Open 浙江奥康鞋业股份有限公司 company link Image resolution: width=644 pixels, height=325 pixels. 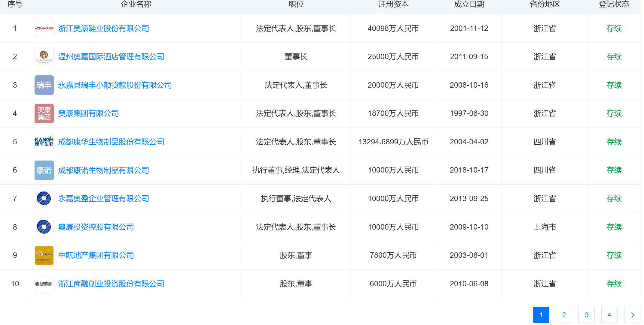tap(103, 29)
